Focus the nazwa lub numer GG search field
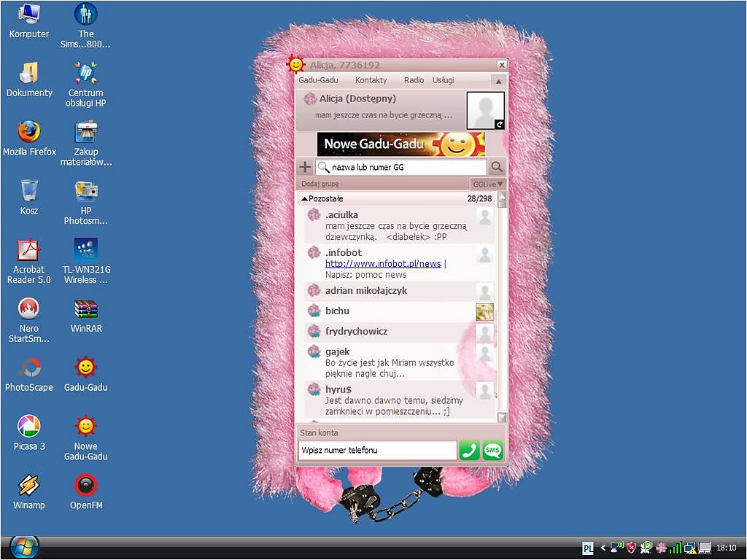This screenshot has height=560, width=747. 401,167
